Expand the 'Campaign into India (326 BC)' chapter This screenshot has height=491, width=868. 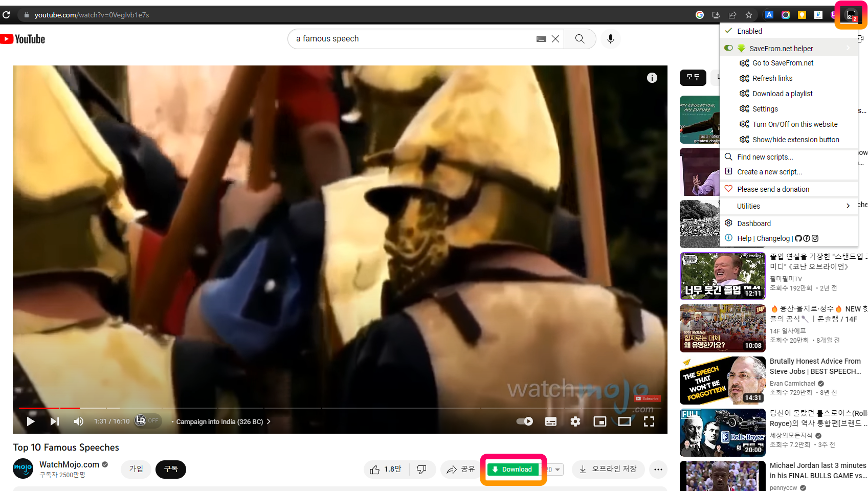click(x=223, y=421)
